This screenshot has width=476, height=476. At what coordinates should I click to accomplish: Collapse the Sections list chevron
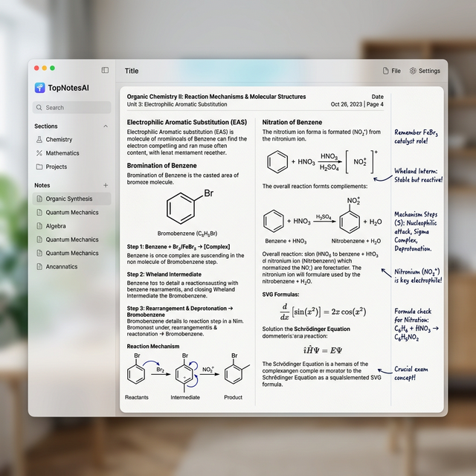[106, 126]
